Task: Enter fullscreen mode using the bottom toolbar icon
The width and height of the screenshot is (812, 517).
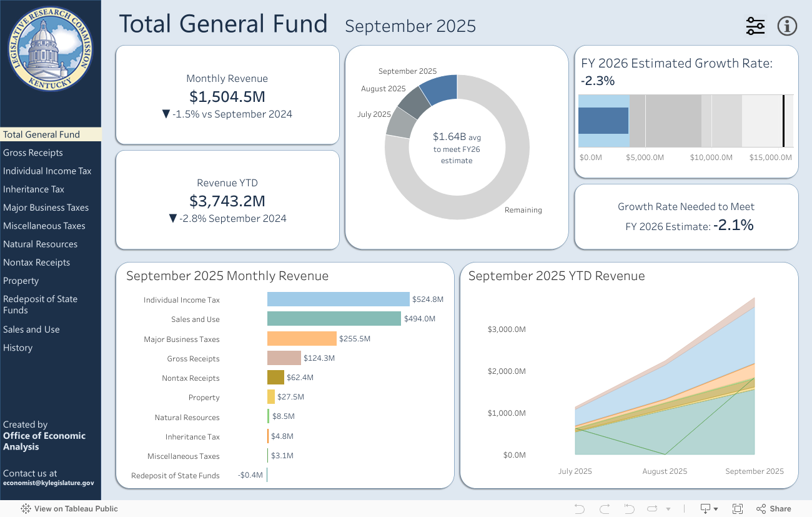Action: point(737,509)
